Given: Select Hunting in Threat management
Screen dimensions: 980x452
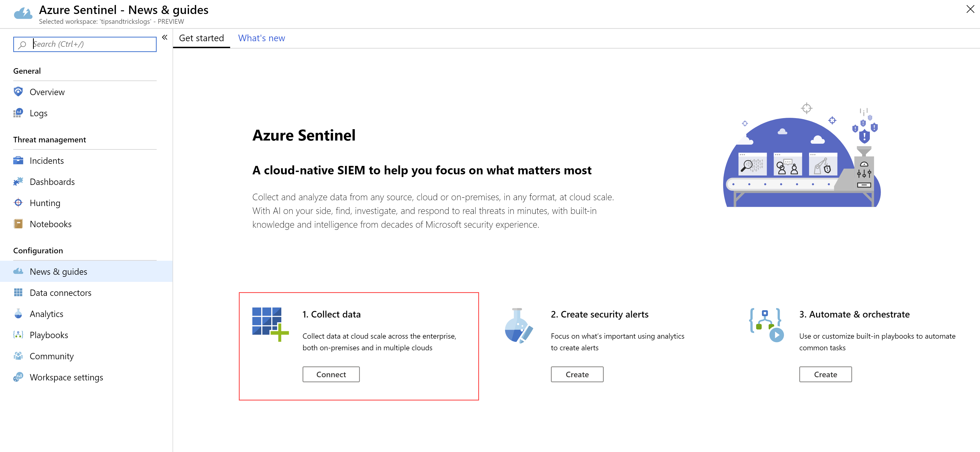Looking at the screenshot, I should point(86,203).
